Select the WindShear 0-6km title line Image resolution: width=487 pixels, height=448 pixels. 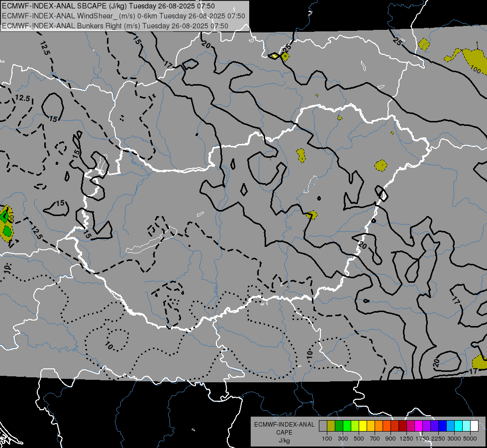tap(123, 16)
